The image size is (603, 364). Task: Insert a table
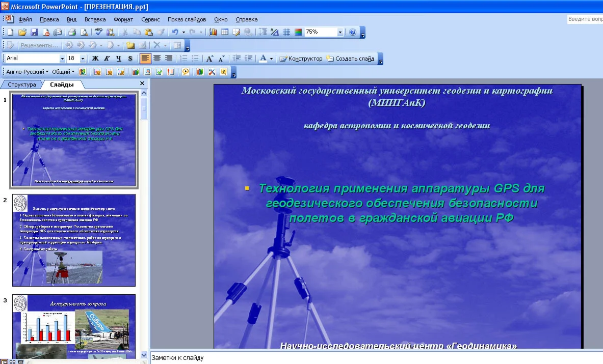[225, 32]
